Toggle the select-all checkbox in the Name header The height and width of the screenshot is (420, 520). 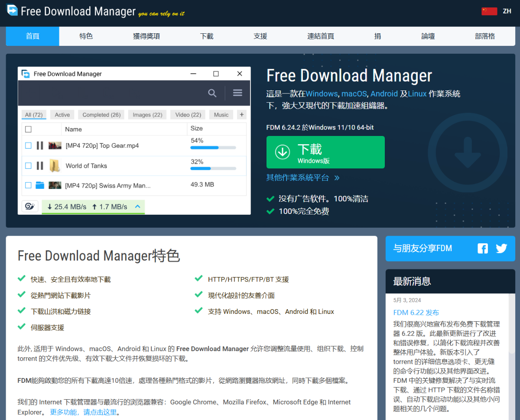pos(28,129)
